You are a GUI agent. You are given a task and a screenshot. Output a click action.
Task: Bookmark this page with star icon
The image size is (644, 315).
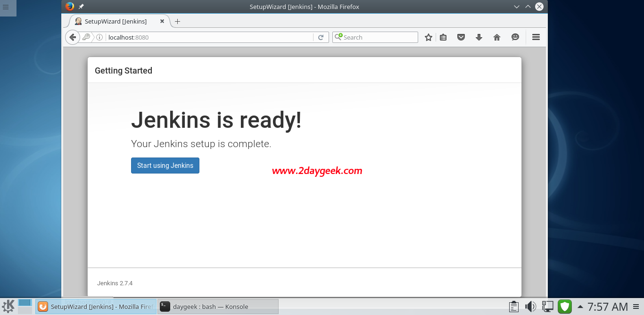pos(428,37)
